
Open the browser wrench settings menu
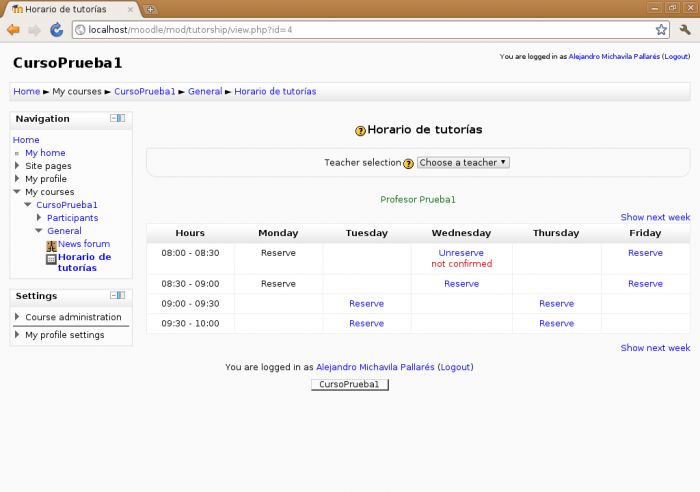click(685, 30)
